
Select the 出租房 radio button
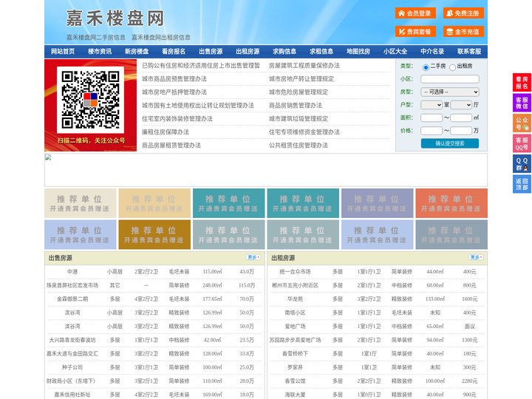coord(452,67)
